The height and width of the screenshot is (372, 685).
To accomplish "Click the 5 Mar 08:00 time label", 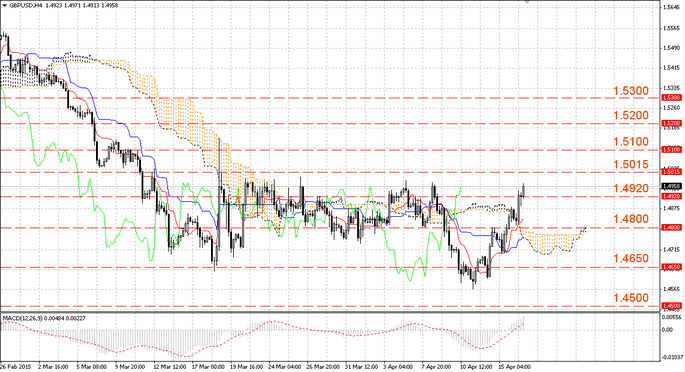I will point(91,366).
